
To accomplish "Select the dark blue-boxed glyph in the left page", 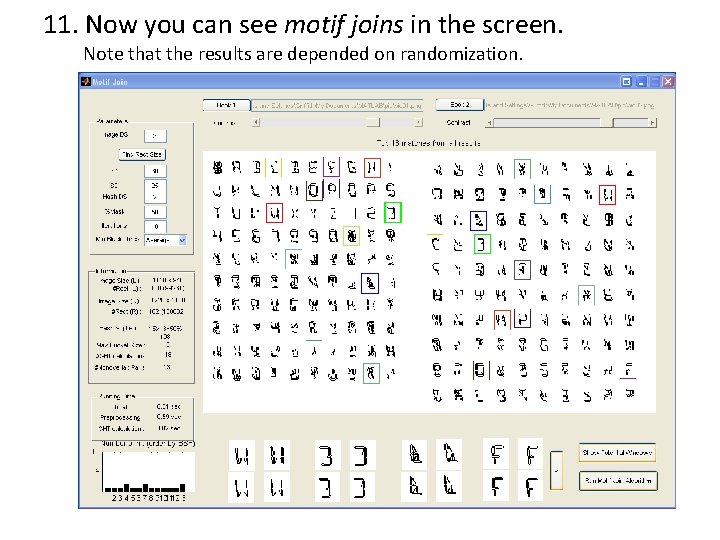I will (x=370, y=283).
